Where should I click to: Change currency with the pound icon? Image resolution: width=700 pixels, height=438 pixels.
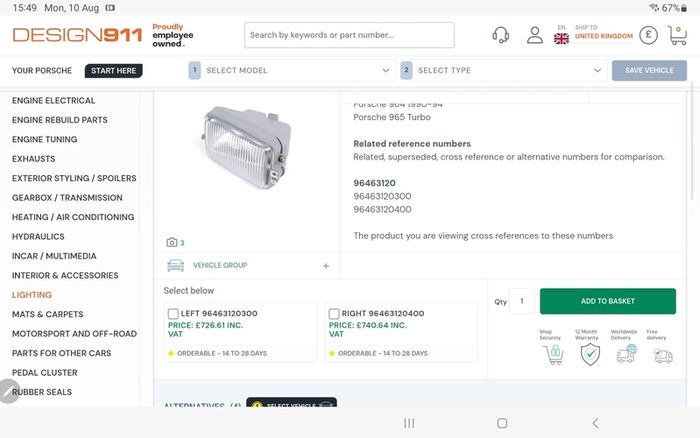[x=648, y=35]
